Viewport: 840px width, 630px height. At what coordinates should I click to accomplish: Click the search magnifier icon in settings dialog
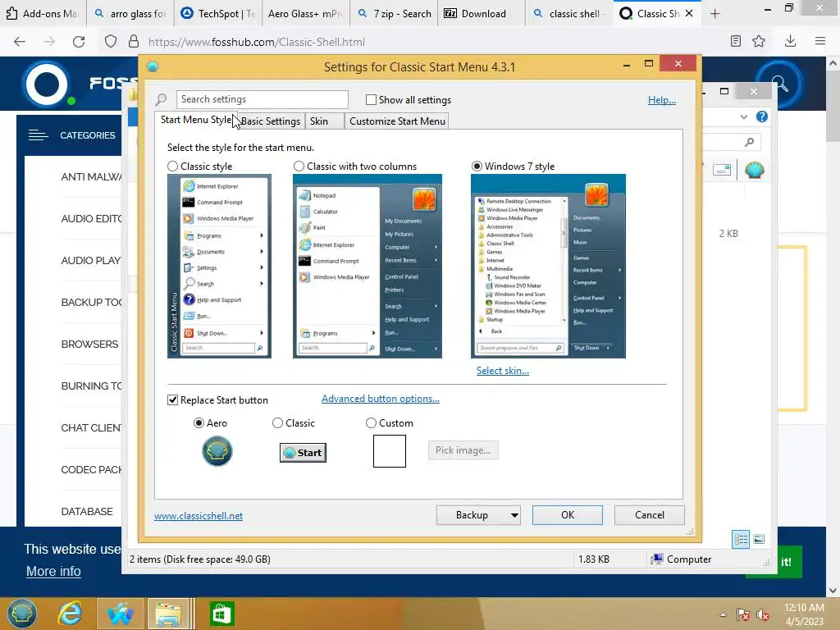coord(161,99)
